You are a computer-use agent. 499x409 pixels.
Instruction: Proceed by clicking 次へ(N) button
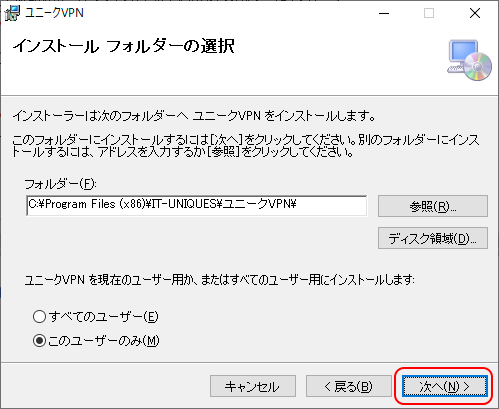[445, 386]
